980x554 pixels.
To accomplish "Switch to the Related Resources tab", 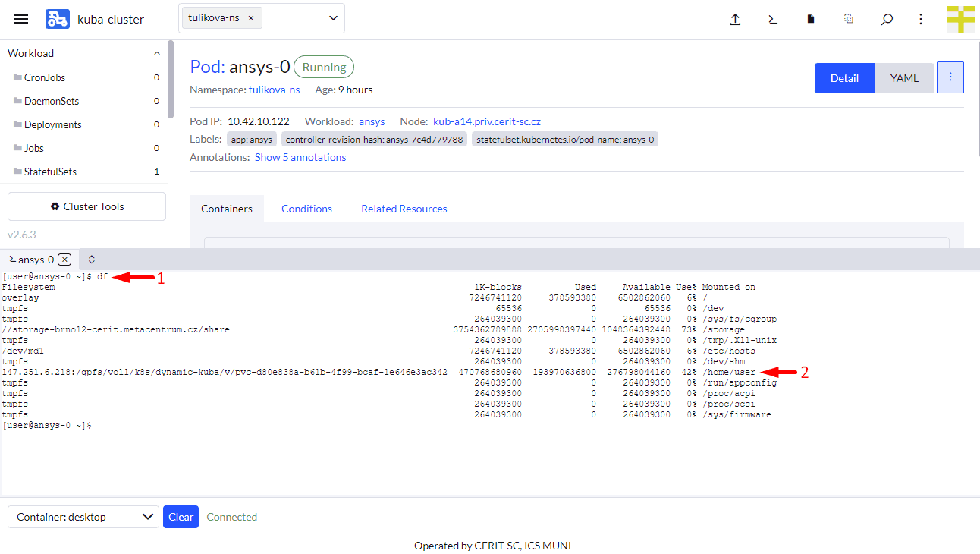I will click(404, 209).
